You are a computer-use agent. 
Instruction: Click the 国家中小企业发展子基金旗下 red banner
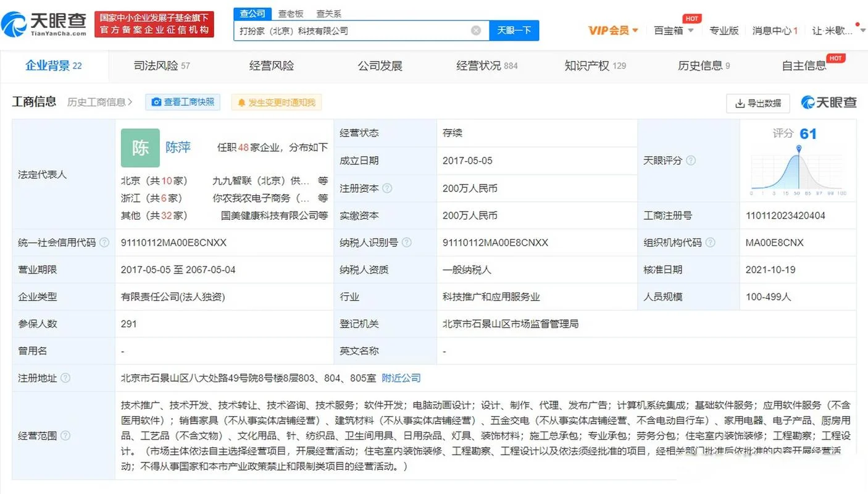click(x=154, y=24)
